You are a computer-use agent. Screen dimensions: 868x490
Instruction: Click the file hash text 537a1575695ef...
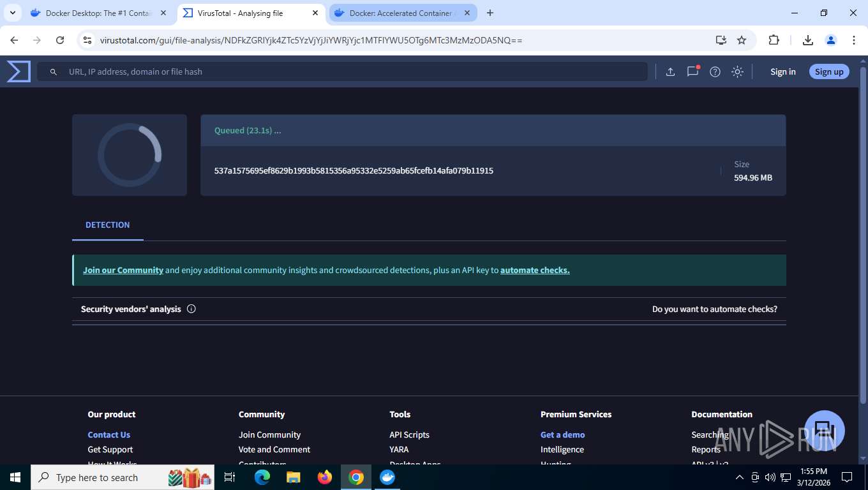click(354, 170)
